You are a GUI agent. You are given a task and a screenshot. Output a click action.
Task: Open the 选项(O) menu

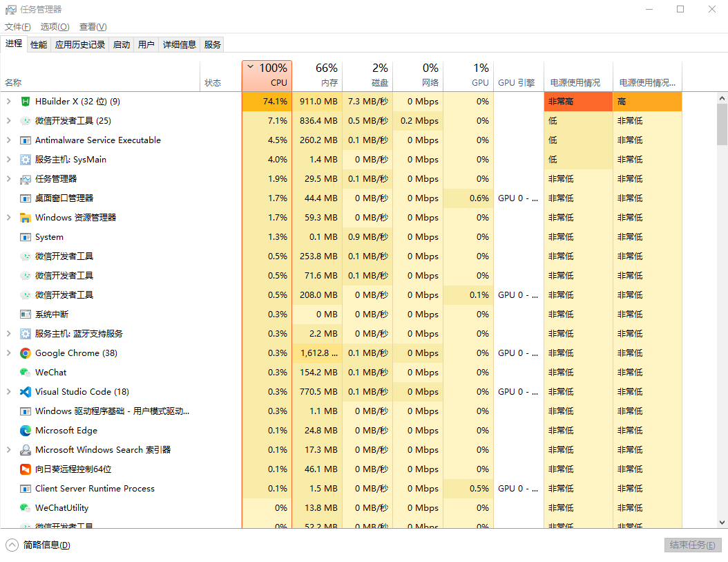click(55, 27)
